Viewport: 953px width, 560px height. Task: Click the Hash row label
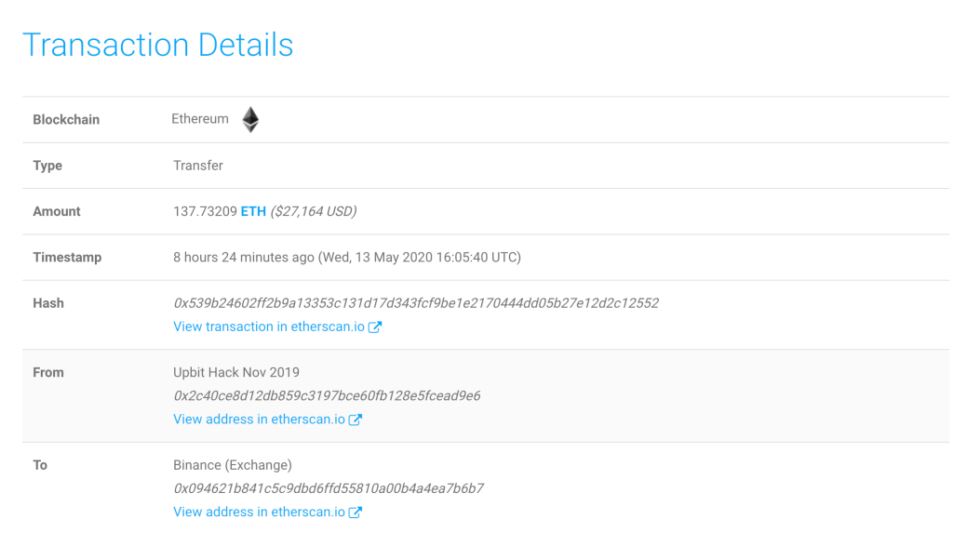pyautogui.click(x=48, y=303)
